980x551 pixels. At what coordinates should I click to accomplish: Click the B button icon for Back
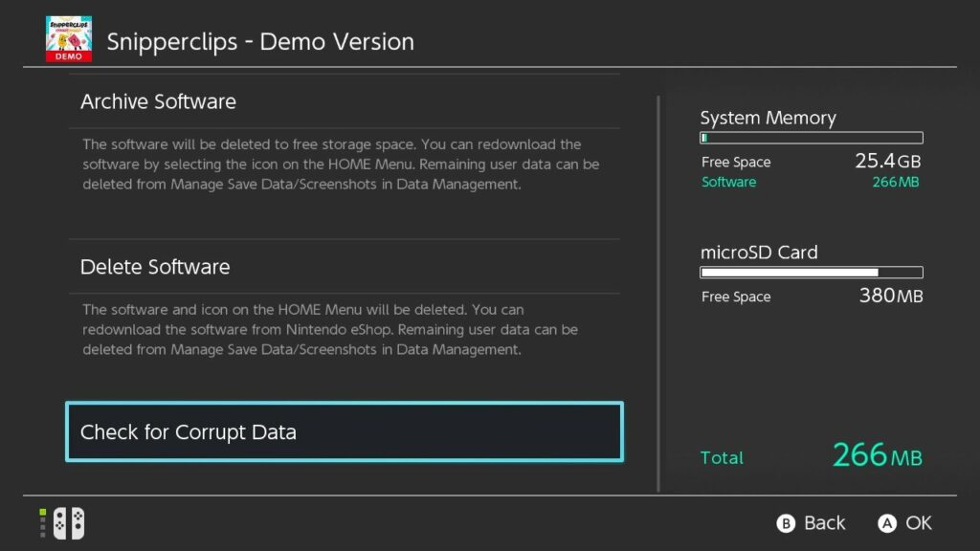click(786, 523)
